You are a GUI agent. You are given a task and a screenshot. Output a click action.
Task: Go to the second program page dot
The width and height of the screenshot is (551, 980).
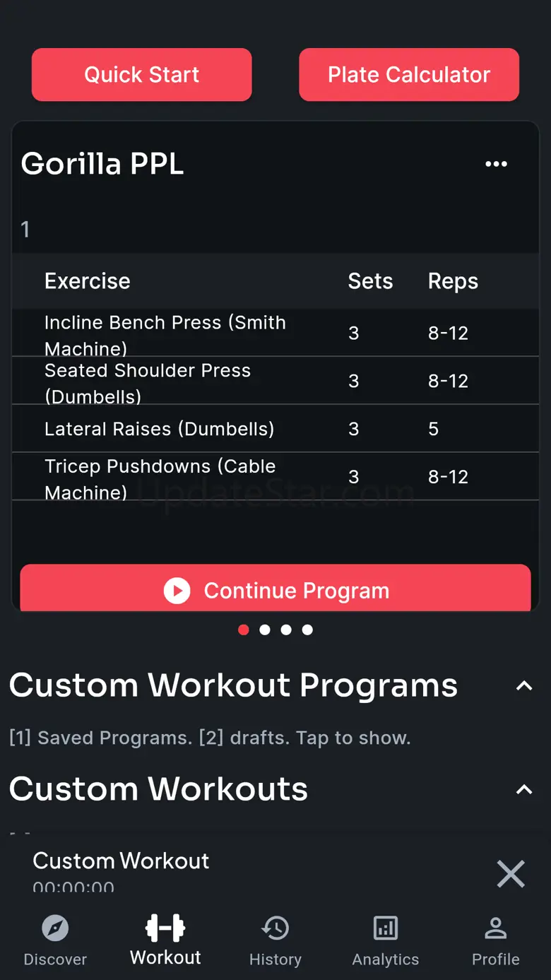[265, 630]
